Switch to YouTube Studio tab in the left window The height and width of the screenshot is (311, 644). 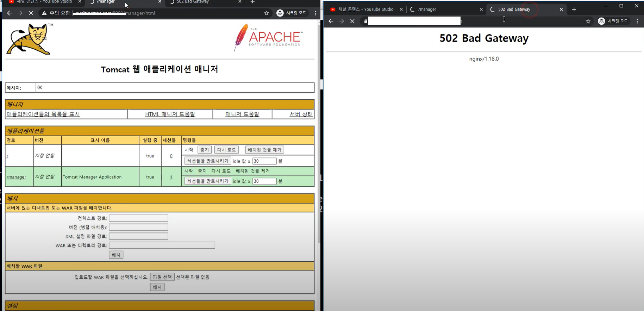tap(45, 2)
